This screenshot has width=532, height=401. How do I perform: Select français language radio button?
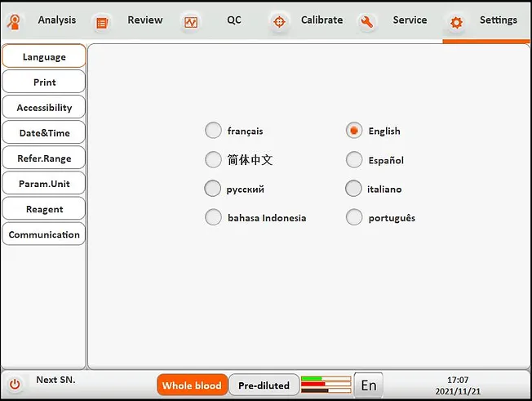213,131
